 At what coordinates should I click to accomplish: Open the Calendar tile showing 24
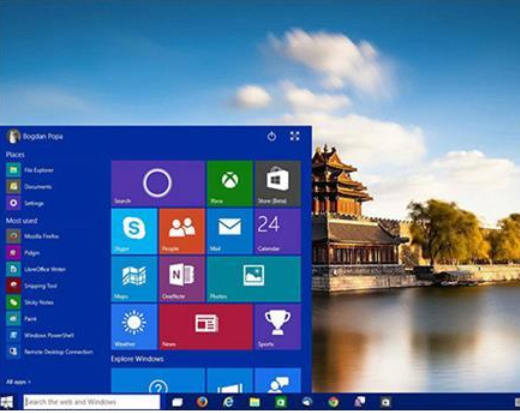tap(278, 231)
